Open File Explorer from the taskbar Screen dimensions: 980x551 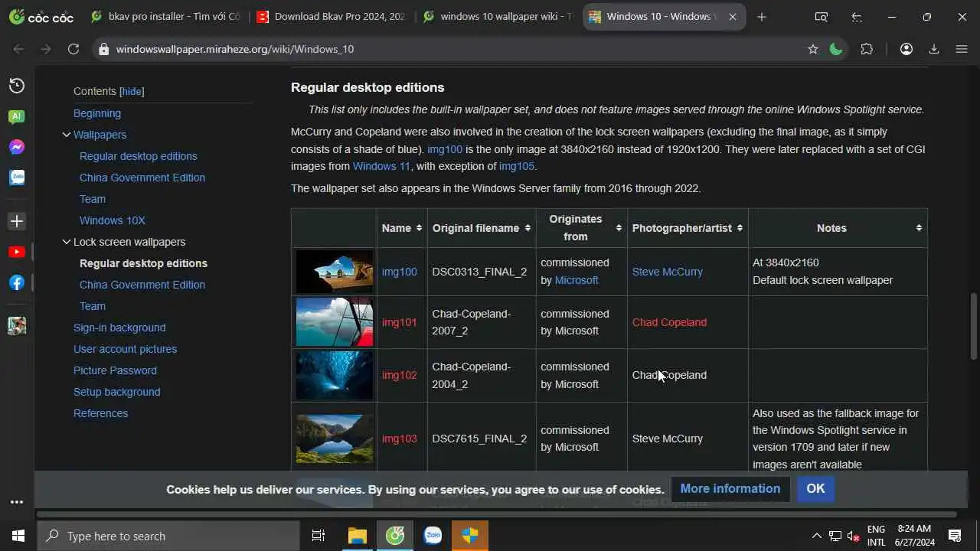click(357, 536)
